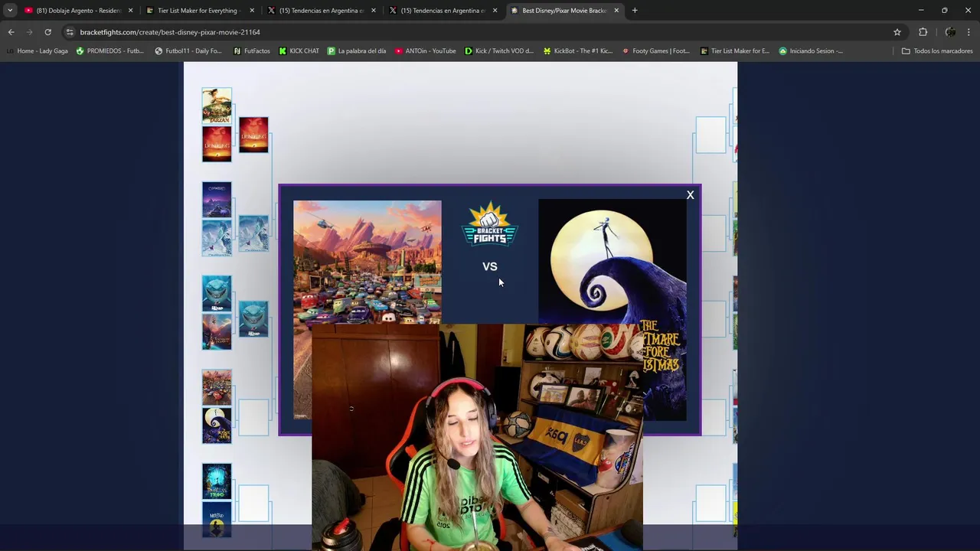980x551 pixels.
Task: Open KickBot - The #1 Kic... bookmark
Action: [x=578, y=51]
